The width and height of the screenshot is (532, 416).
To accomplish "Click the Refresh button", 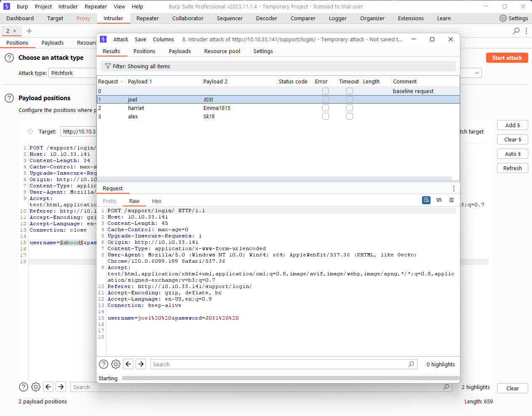I will point(513,168).
